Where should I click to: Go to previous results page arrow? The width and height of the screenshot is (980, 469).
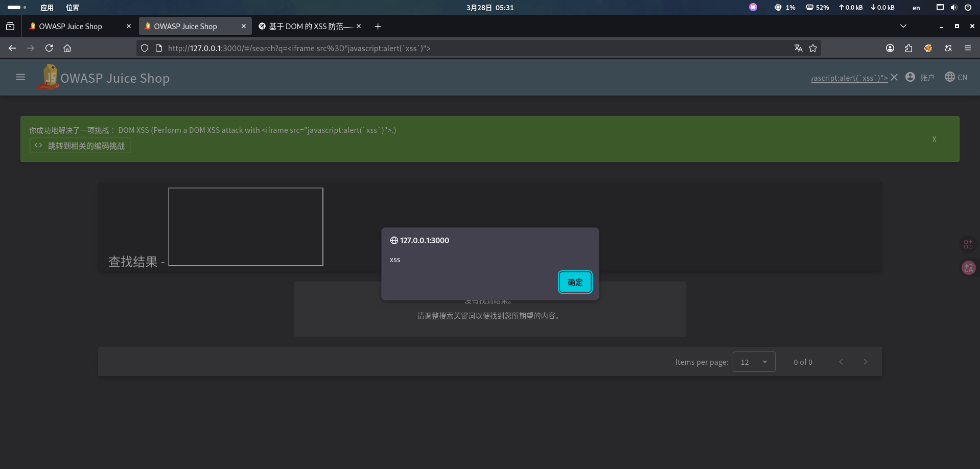[x=841, y=362]
